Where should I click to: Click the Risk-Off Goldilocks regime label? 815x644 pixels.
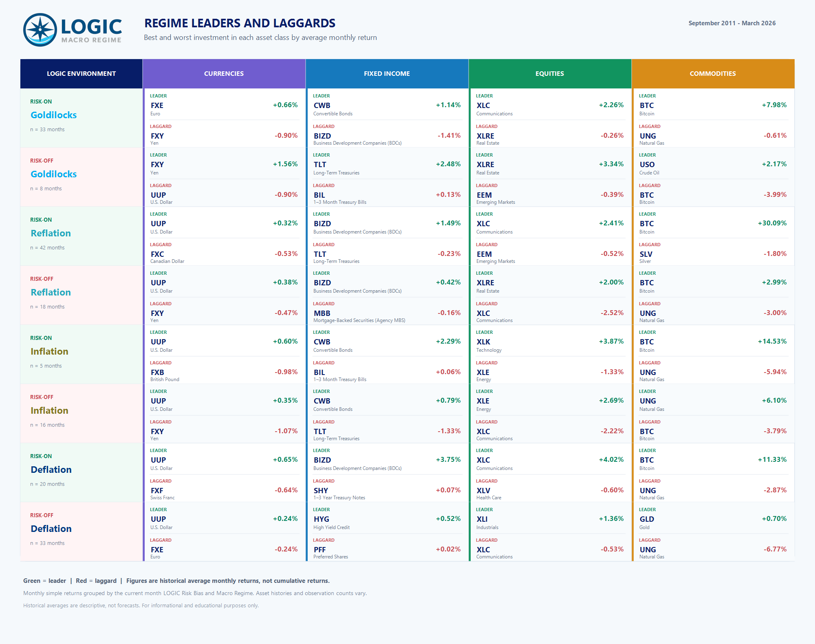click(53, 174)
